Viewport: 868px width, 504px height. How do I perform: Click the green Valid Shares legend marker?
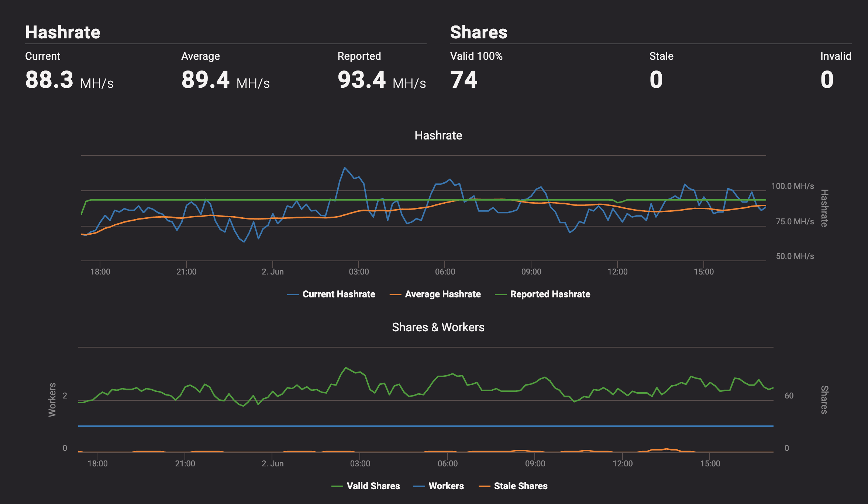[337, 486]
